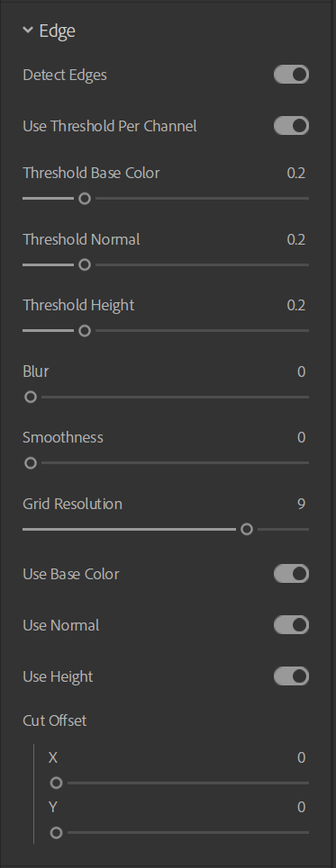Toggle the Use Base Color switch
Image resolution: width=336 pixels, height=868 pixels.
click(x=291, y=574)
